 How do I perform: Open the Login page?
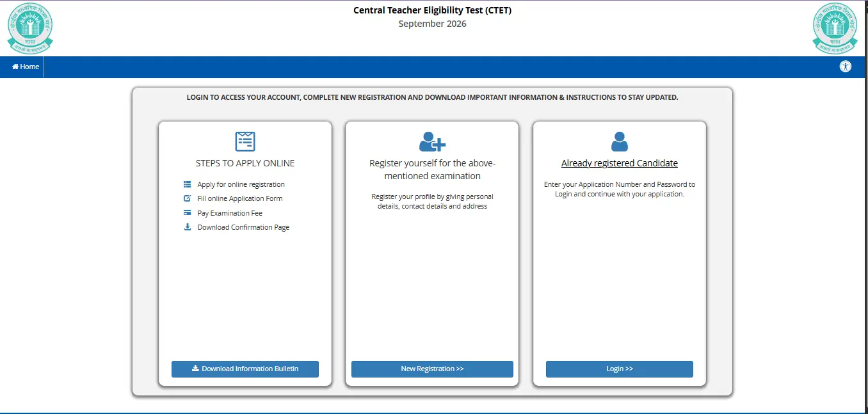point(620,369)
